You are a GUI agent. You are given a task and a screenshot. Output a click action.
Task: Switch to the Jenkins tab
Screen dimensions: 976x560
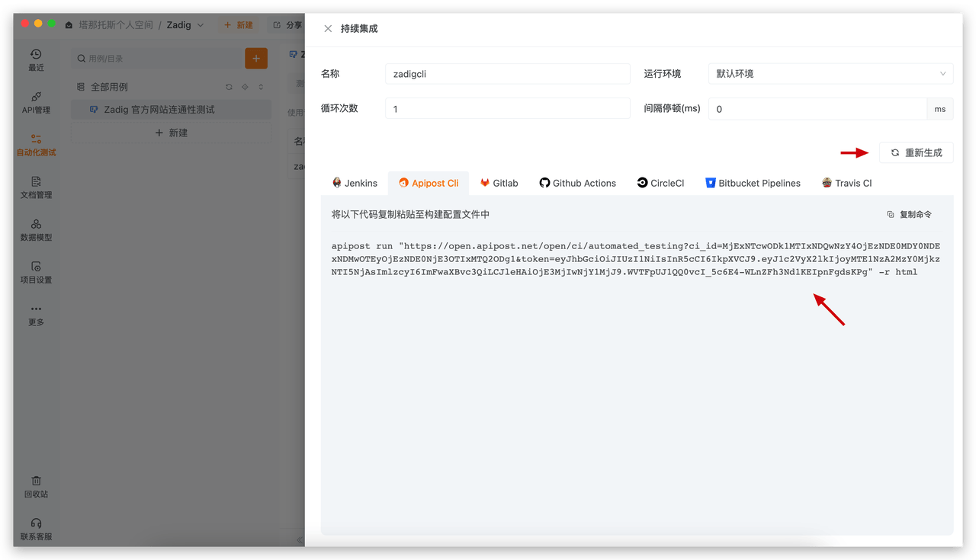click(355, 183)
